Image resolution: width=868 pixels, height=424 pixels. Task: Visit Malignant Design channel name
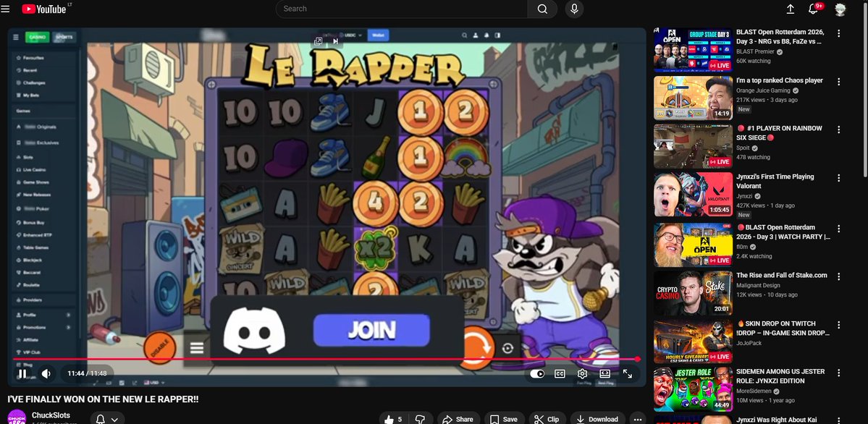click(758, 285)
